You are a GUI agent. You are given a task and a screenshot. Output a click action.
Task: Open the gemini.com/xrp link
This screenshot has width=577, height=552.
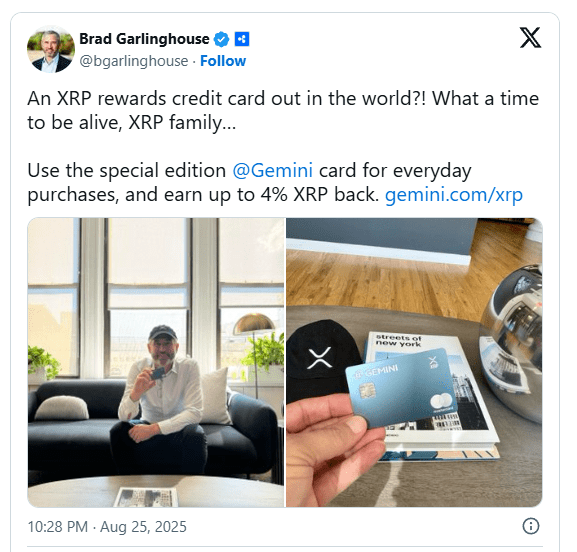pos(454,195)
